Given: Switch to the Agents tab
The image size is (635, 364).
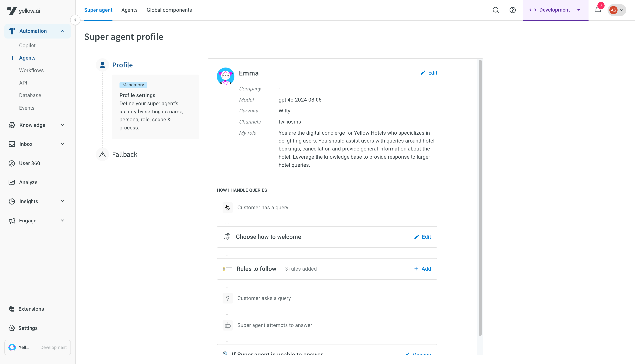Looking at the screenshot, I should pyautogui.click(x=129, y=10).
